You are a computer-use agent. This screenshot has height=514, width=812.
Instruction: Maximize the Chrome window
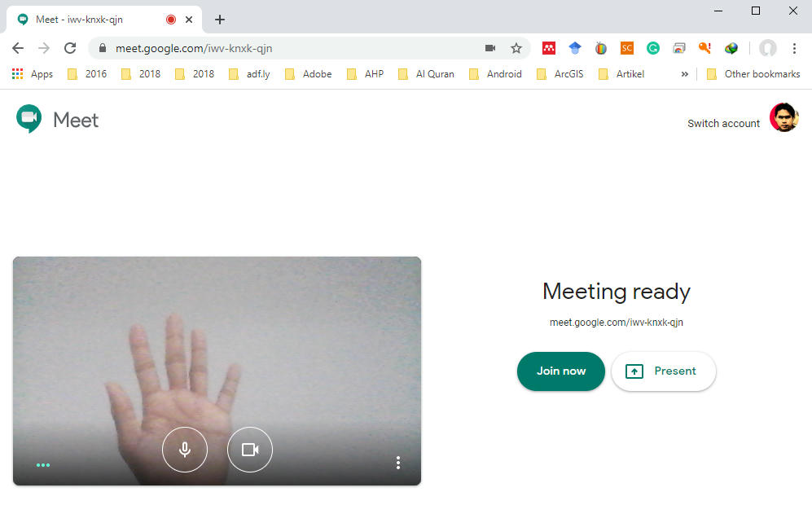click(756, 11)
